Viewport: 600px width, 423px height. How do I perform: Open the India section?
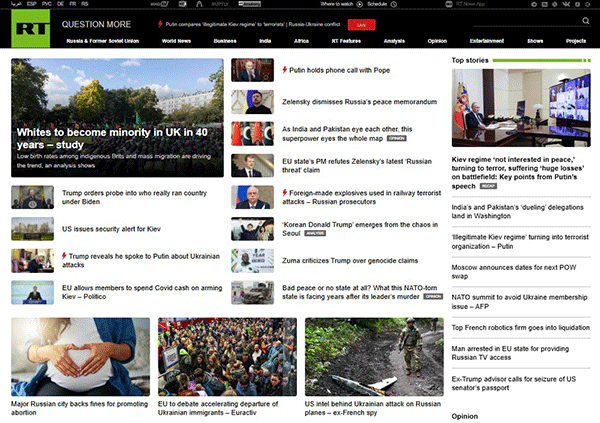(265, 41)
